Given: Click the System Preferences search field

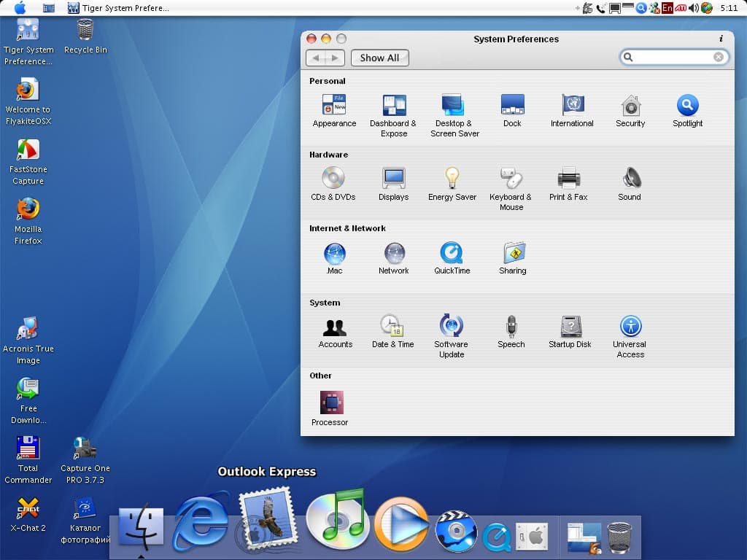Looking at the screenshot, I should [x=671, y=57].
